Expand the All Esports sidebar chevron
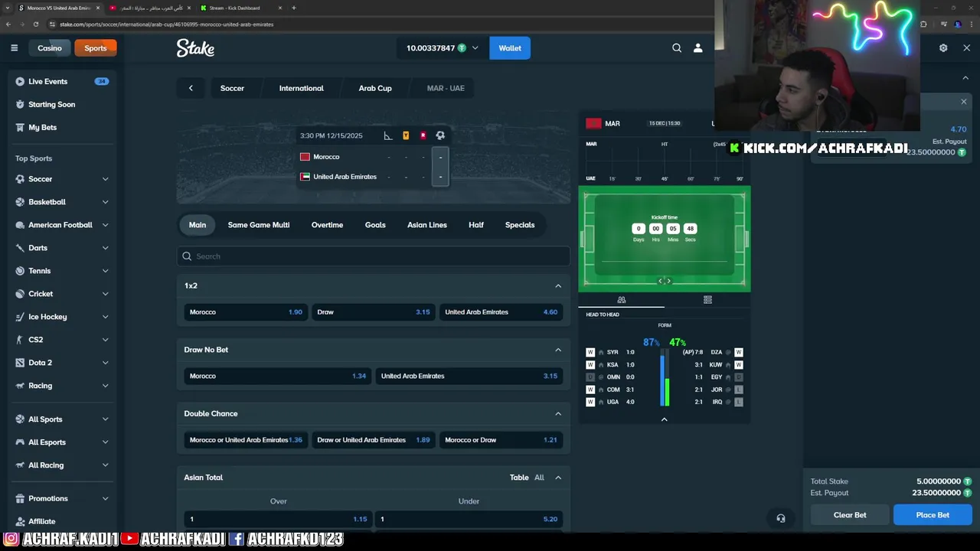This screenshot has height=551, width=980. (105, 442)
